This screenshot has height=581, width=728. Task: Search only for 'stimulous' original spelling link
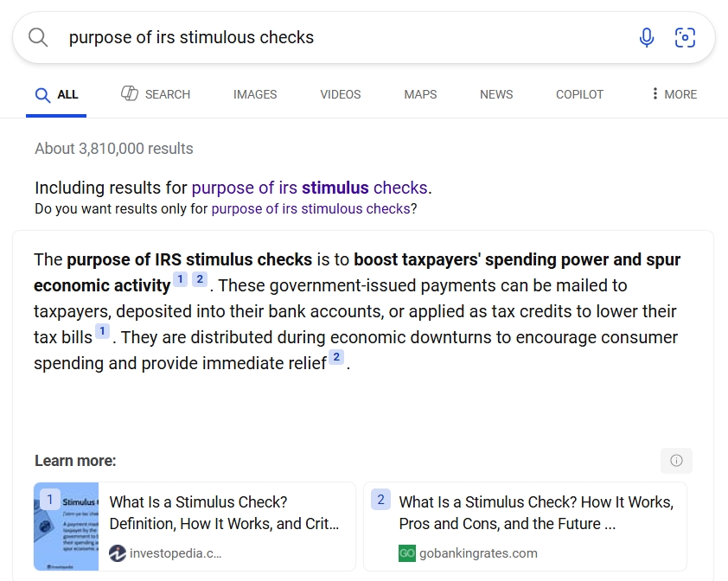310,208
